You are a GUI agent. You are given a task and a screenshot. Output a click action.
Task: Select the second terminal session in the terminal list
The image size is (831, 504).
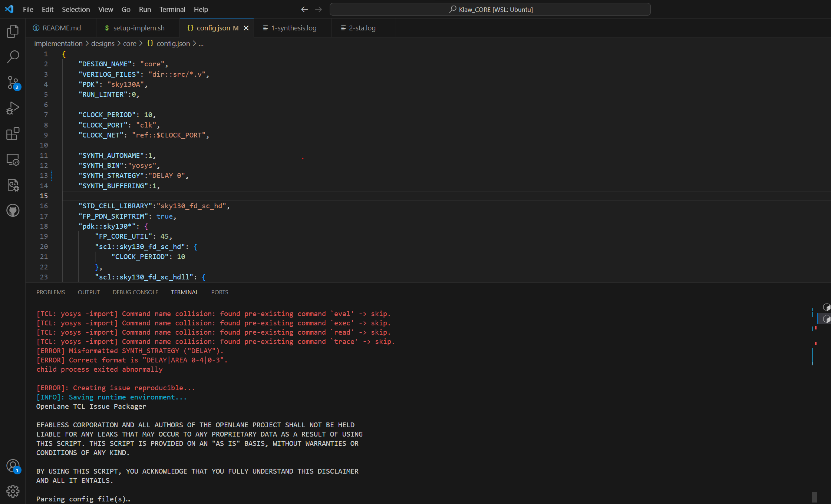[826, 319]
